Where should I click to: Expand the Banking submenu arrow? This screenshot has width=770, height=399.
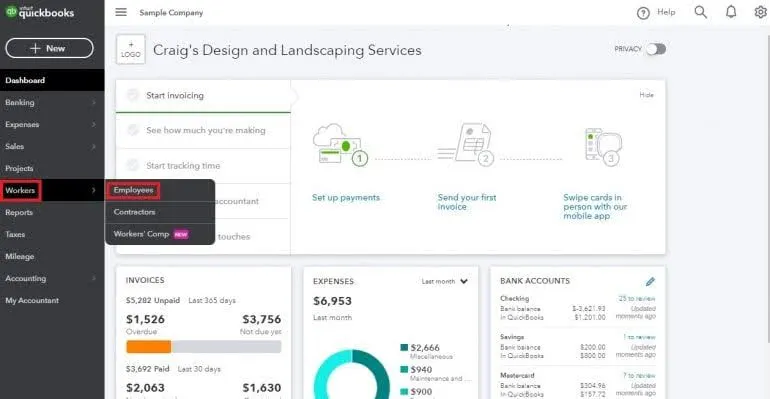pyautogui.click(x=93, y=103)
